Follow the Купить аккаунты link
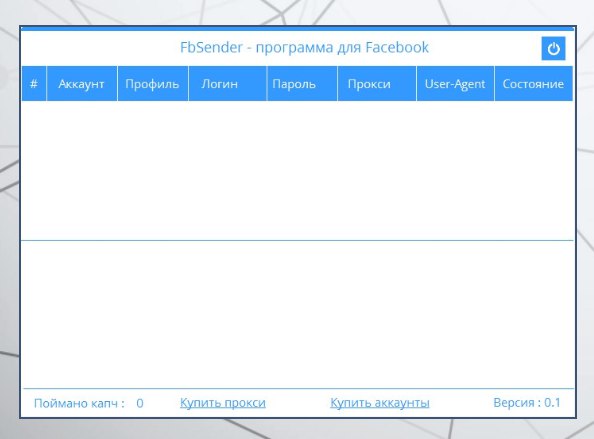This screenshot has width=594, height=439. point(380,403)
